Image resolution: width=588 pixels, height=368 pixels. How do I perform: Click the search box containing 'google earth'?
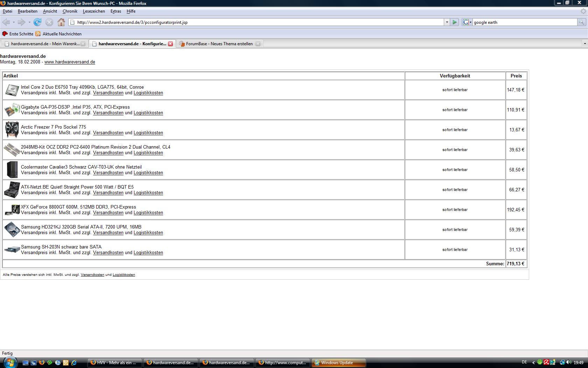coord(525,22)
